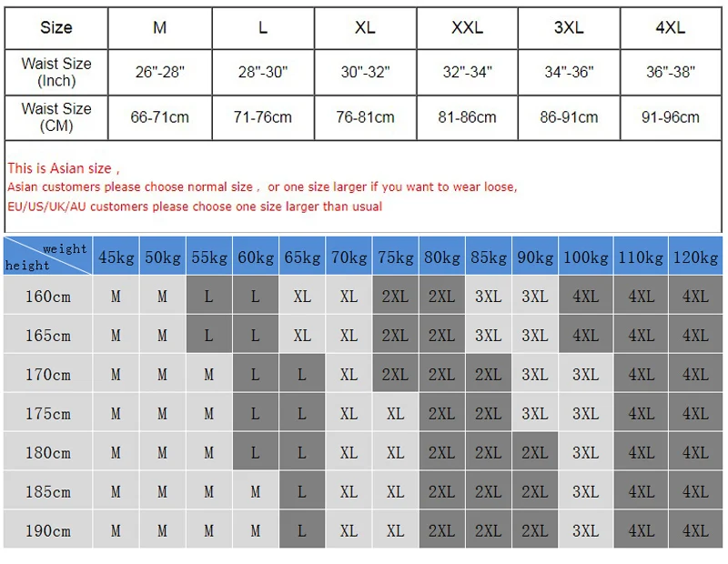Select the 45kg weight column header
The width and height of the screenshot is (728, 564).
(116, 257)
